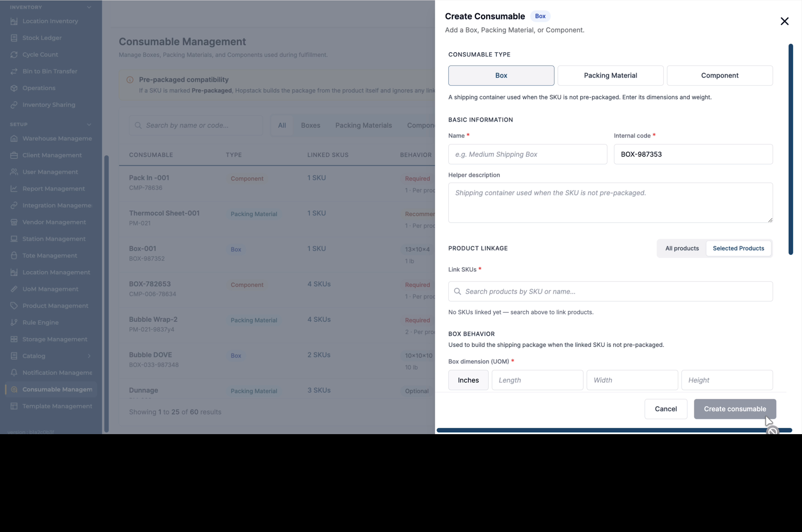
Task: Open the Inches unit selector
Action: tap(468, 380)
